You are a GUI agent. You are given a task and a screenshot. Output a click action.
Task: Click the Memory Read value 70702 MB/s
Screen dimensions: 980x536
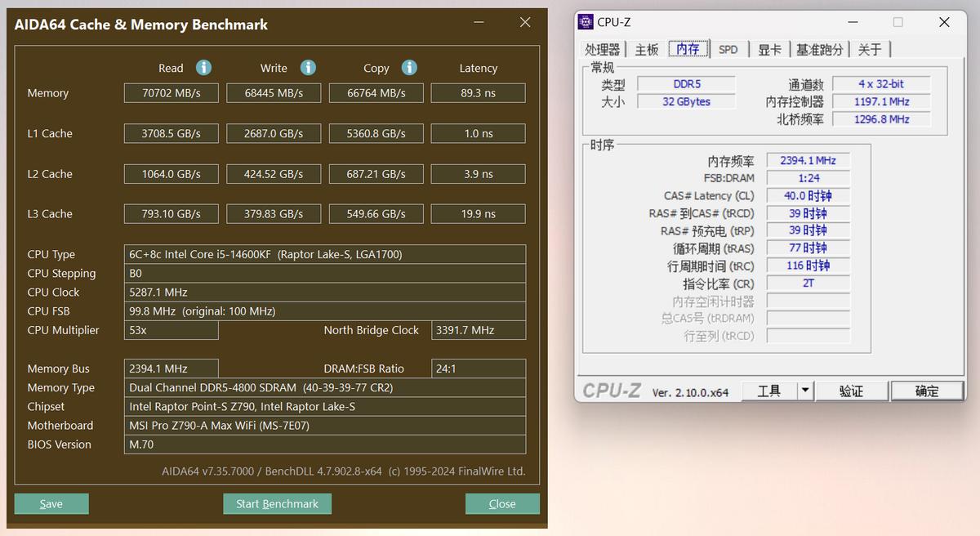coord(171,93)
